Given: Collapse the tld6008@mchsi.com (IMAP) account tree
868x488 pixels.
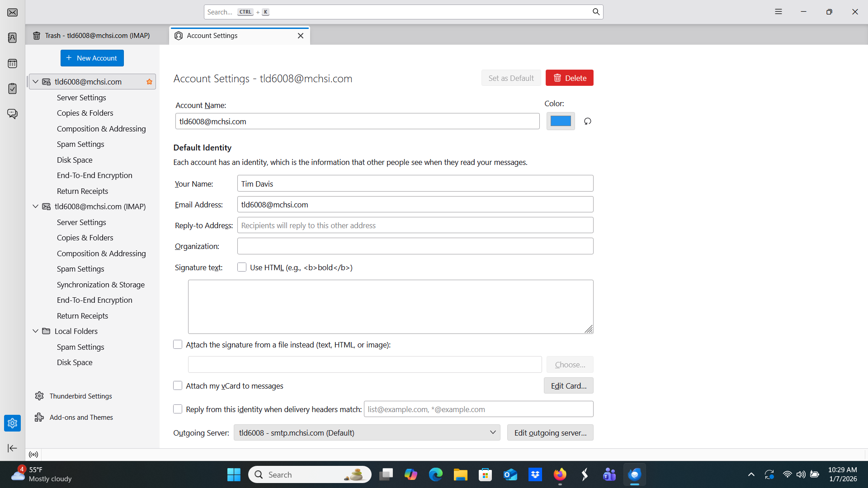Looking at the screenshot, I should (x=35, y=206).
